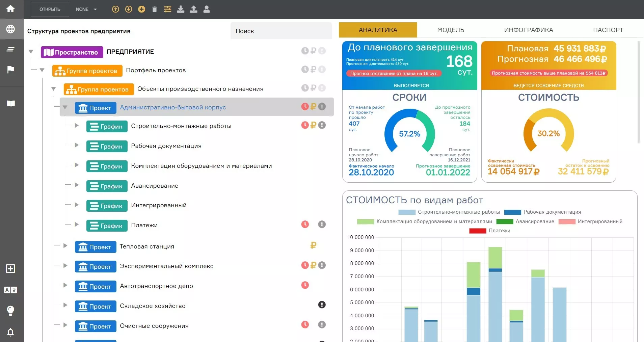The width and height of the screenshot is (644, 342).
Task: Open the NONE dropdown in the toolbar
Action: point(86,9)
